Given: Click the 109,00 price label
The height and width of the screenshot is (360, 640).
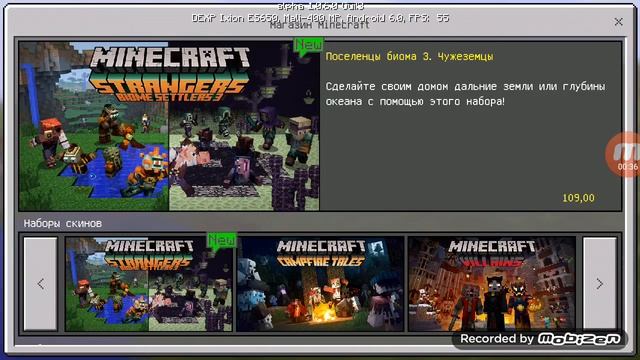Looking at the screenshot, I should (578, 198).
